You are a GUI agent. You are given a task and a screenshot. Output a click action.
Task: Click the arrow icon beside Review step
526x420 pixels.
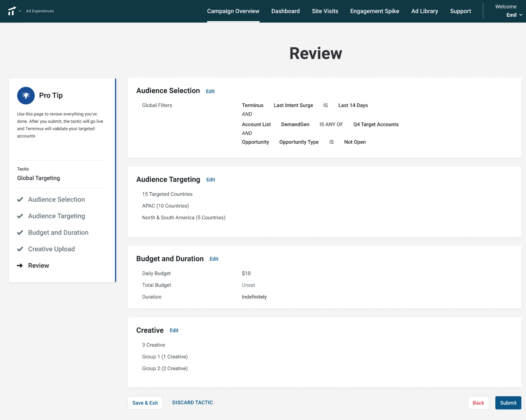(20, 266)
